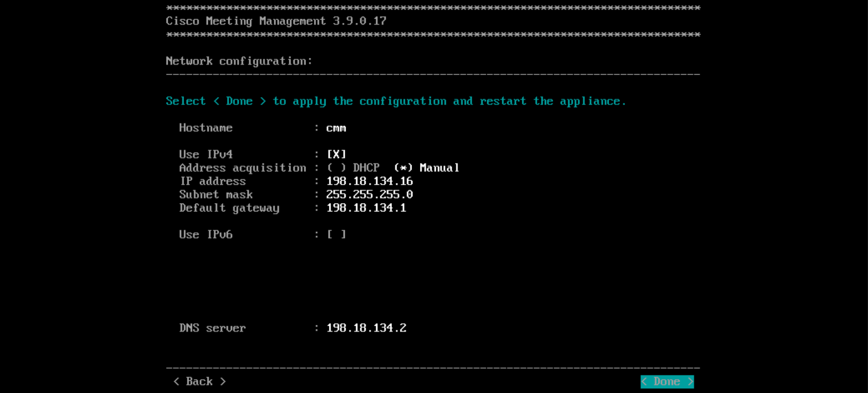Click the DNS server value 198.18.134.2
This screenshot has height=393, width=868.
pos(366,328)
